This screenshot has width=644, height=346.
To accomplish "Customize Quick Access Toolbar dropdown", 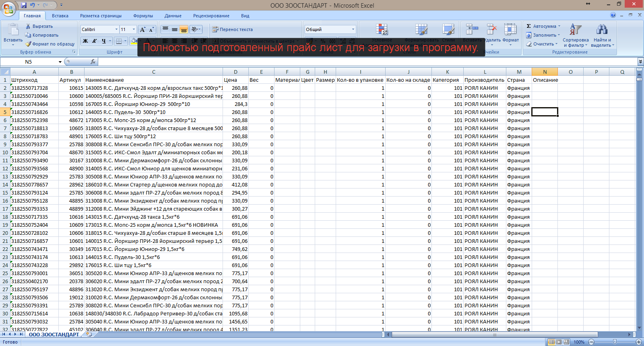I will (61, 5).
